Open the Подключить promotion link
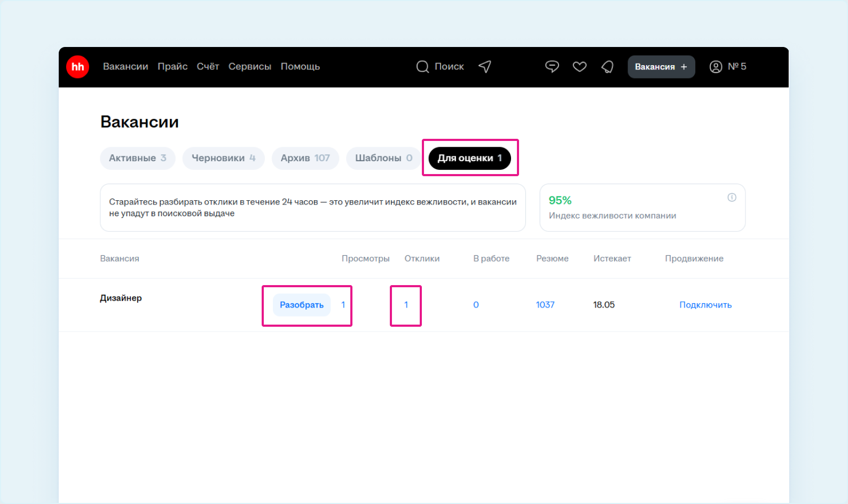 (x=705, y=305)
